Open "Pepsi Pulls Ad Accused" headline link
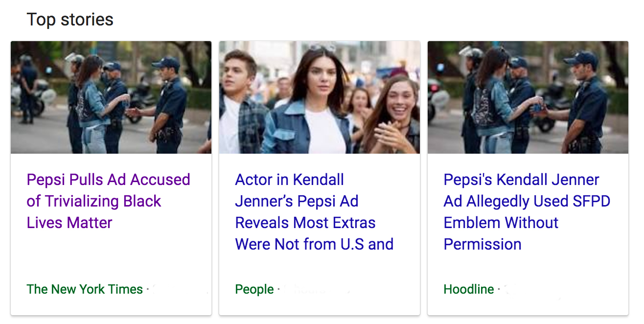 click(x=108, y=180)
